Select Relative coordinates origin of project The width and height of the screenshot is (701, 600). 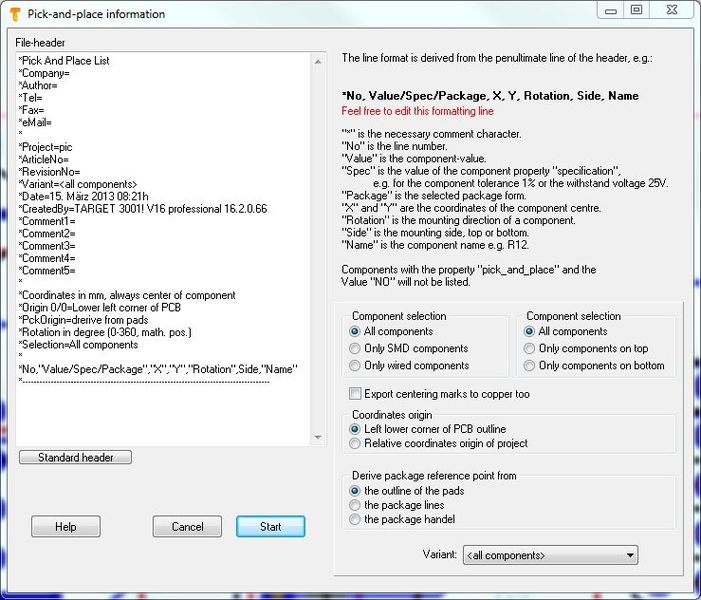click(x=356, y=443)
